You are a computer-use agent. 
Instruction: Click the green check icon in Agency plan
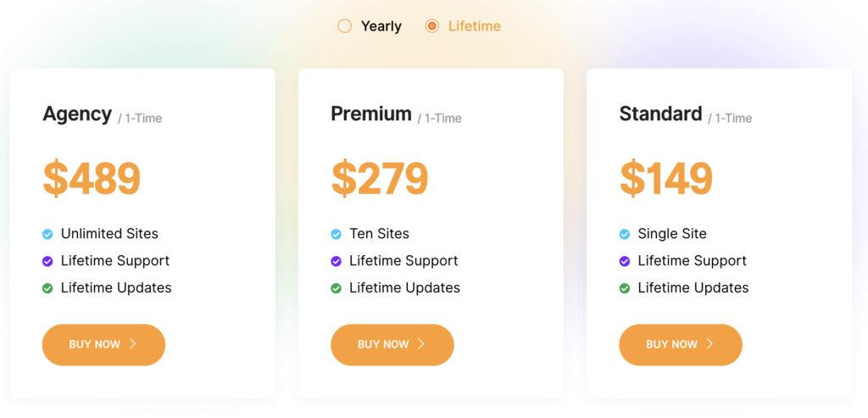48,288
